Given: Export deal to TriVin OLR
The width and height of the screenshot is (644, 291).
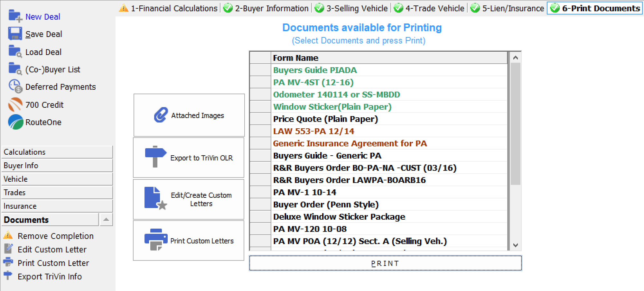Looking at the screenshot, I should 188,158.
